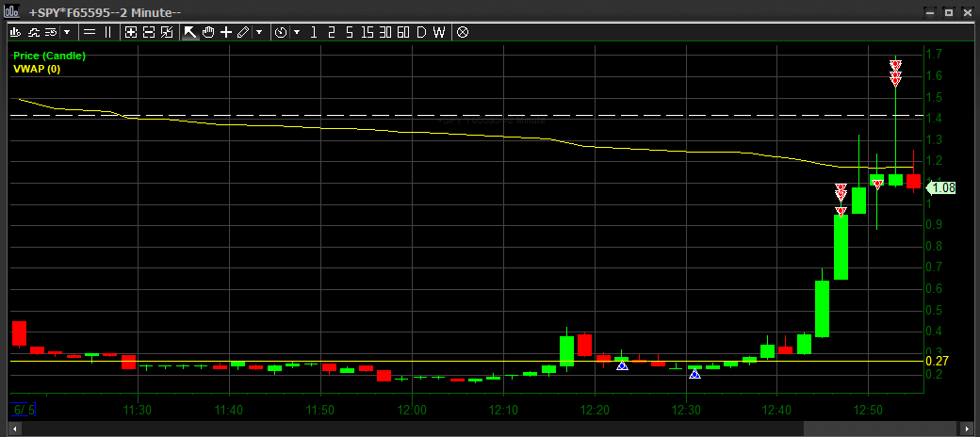
Task: Select the vertical lines tool
Action: click(x=107, y=32)
